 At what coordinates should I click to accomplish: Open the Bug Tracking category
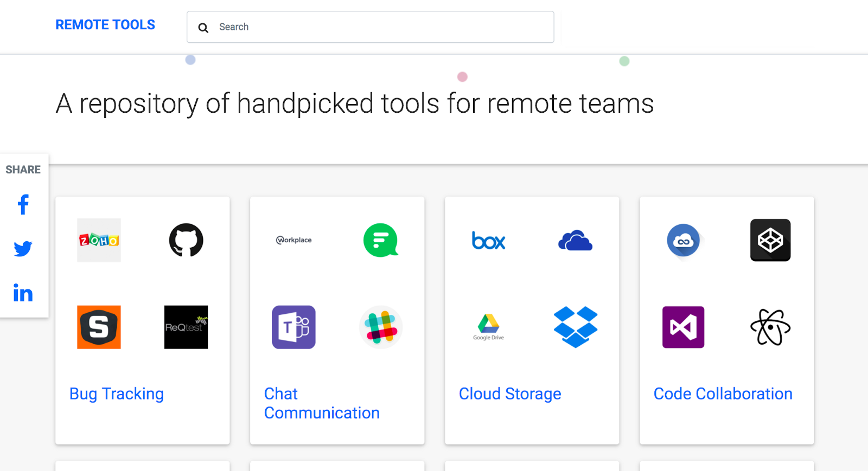point(117,393)
